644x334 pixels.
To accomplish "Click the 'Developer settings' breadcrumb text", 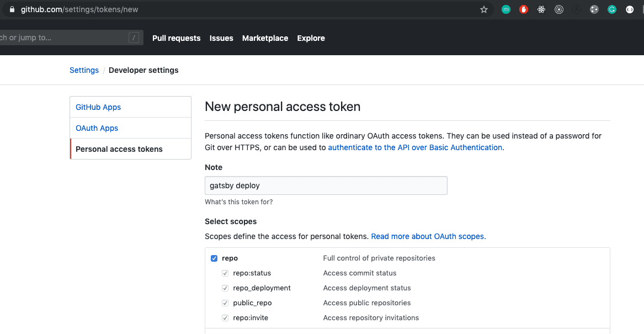I will (x=143, y=70).
